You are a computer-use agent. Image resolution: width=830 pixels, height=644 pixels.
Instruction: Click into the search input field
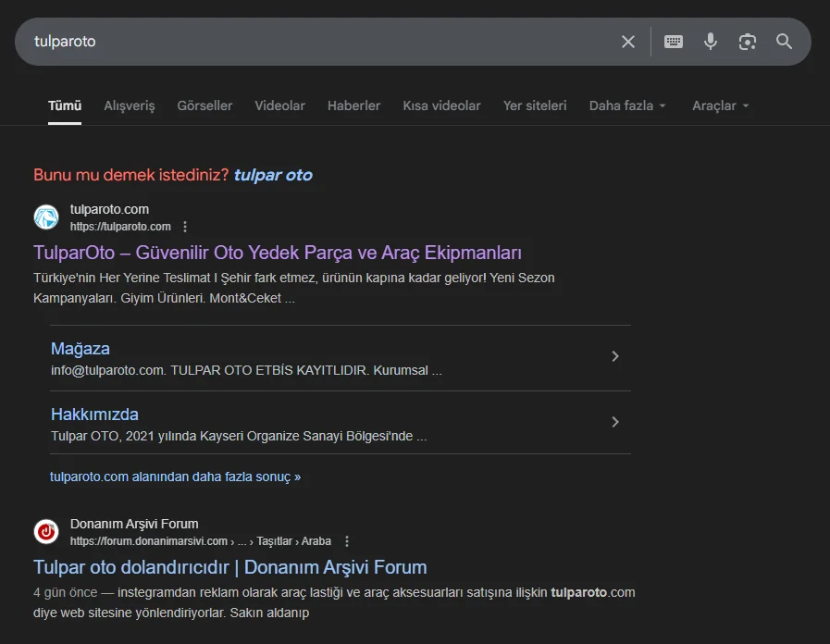coord(315,42)
